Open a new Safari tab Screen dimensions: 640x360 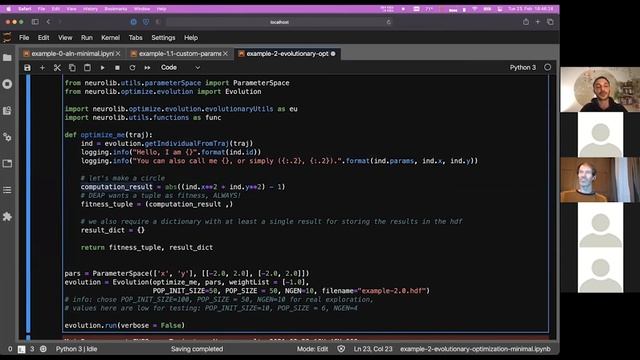[x=538, y=22]
